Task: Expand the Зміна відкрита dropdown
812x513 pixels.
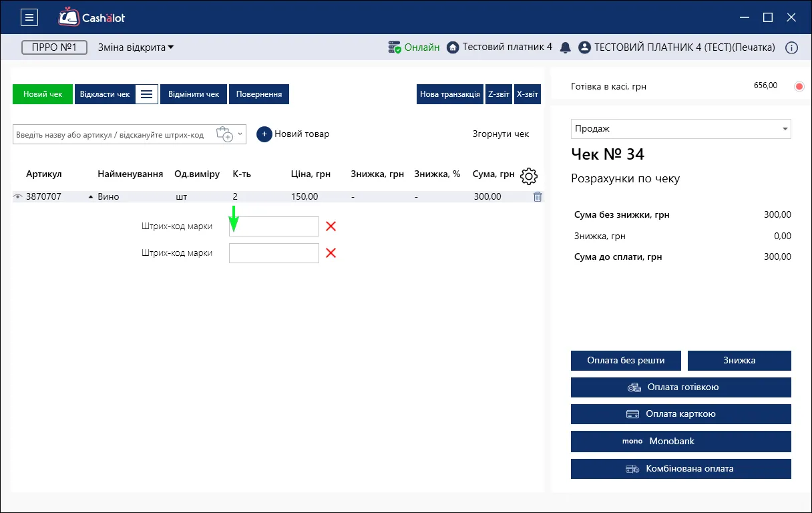Action: click(x=136, y=47)
